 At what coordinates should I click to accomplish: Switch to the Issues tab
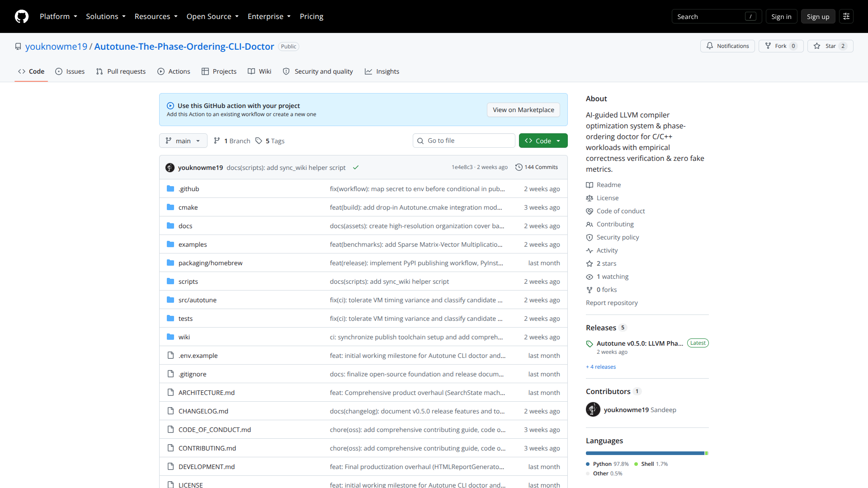[x=70, y=71]
